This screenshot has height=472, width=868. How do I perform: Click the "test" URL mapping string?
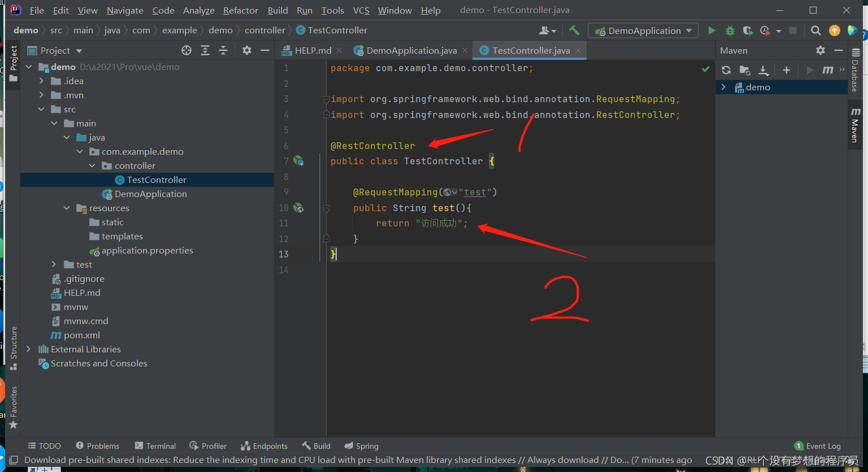tap(475, 192)
